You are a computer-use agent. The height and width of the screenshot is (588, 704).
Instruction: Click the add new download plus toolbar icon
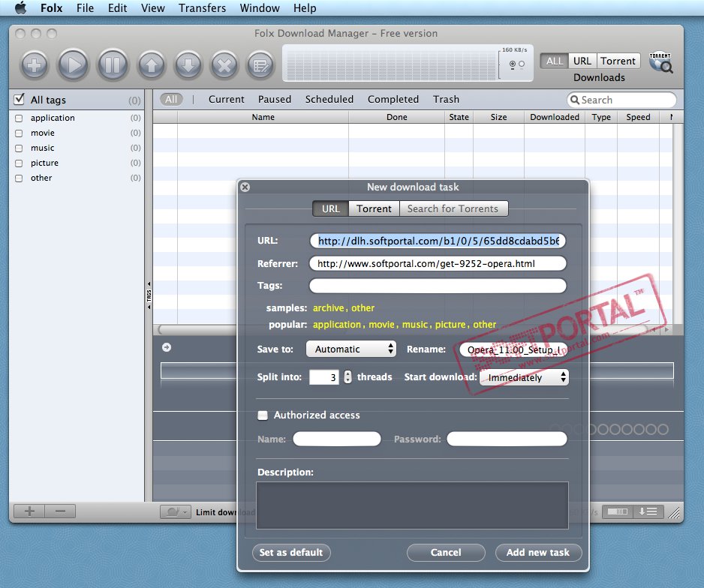35,65
